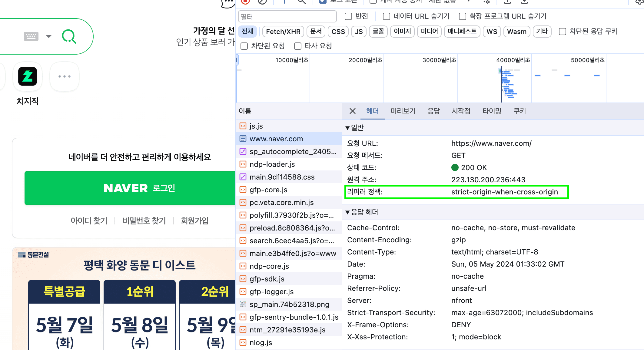Screen dimensions: 644x350
Task: Click the three-dots more shortcuts icon
Action: pyautogui.click(x=65, y=76)
